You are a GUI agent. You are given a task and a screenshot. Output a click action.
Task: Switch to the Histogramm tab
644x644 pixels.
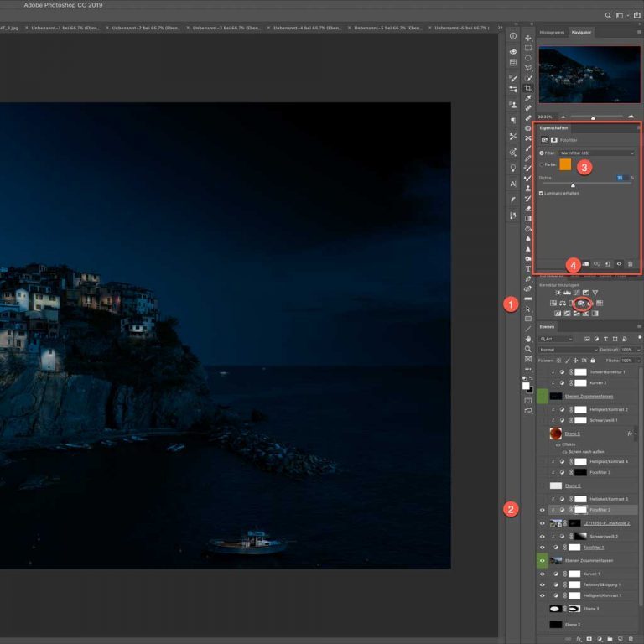click(x=552, y=32)
